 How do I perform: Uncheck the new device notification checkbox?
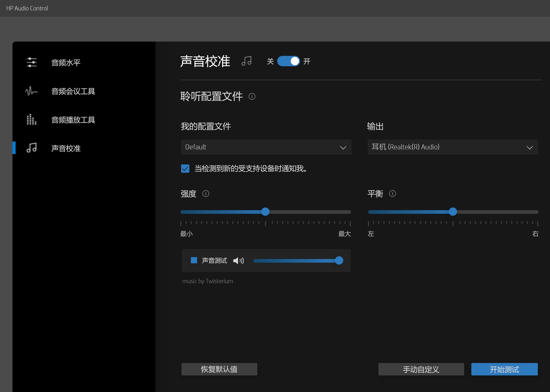coord(185,169)
